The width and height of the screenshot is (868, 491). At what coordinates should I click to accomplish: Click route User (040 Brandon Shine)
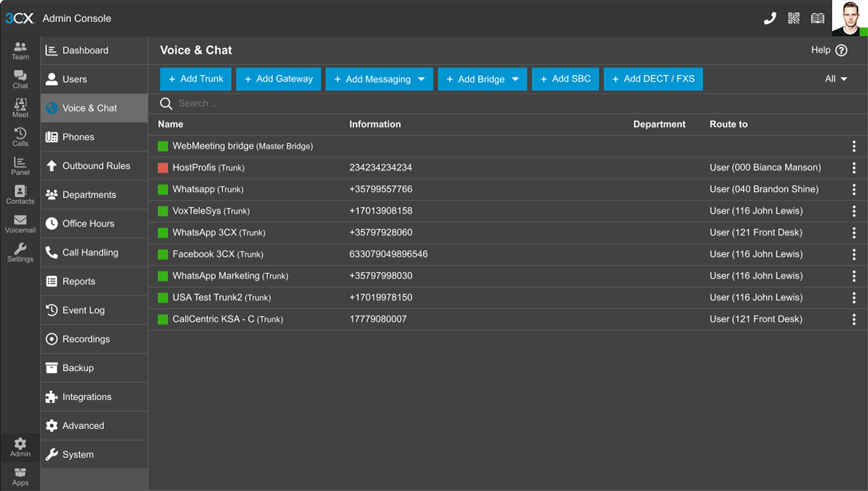[x=764, y=189]
